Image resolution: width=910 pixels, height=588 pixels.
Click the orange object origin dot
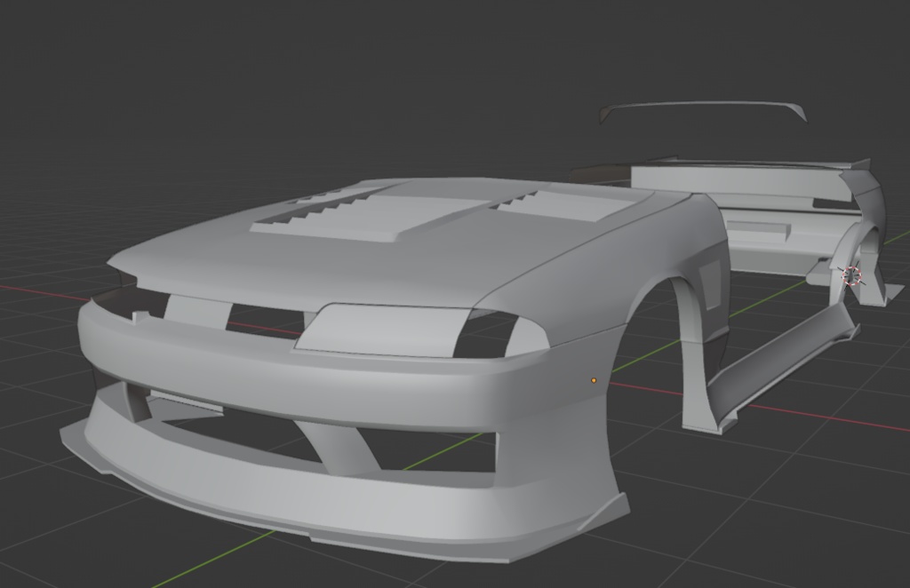tap(594, 380)
